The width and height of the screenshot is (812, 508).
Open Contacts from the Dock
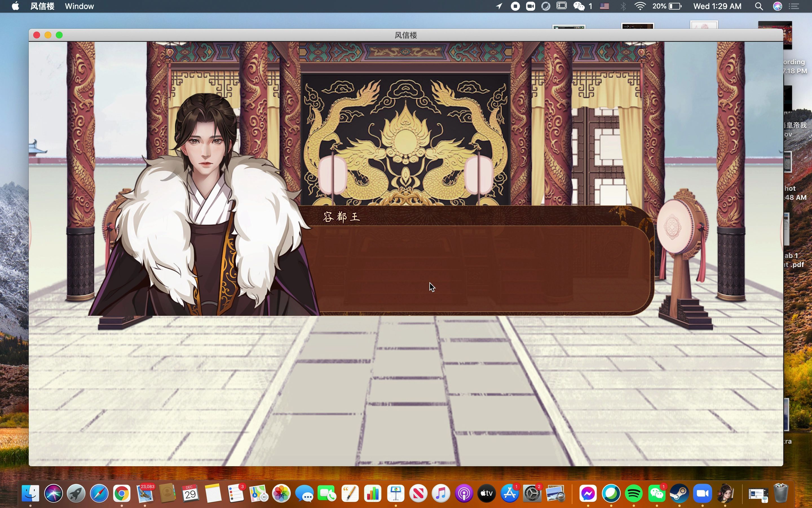coord(167,493)
